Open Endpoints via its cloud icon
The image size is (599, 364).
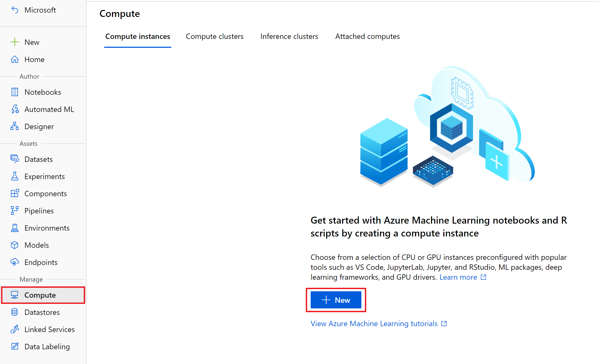pos(15,262)
